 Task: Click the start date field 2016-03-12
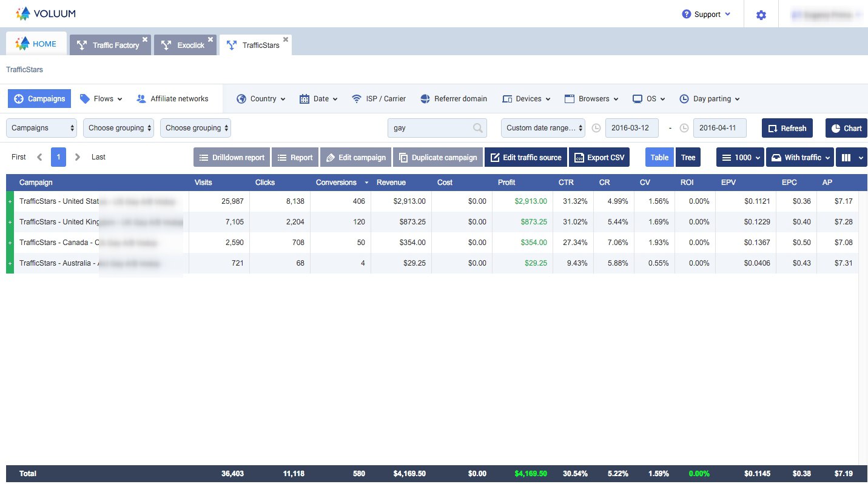click(x=631, y=128)
